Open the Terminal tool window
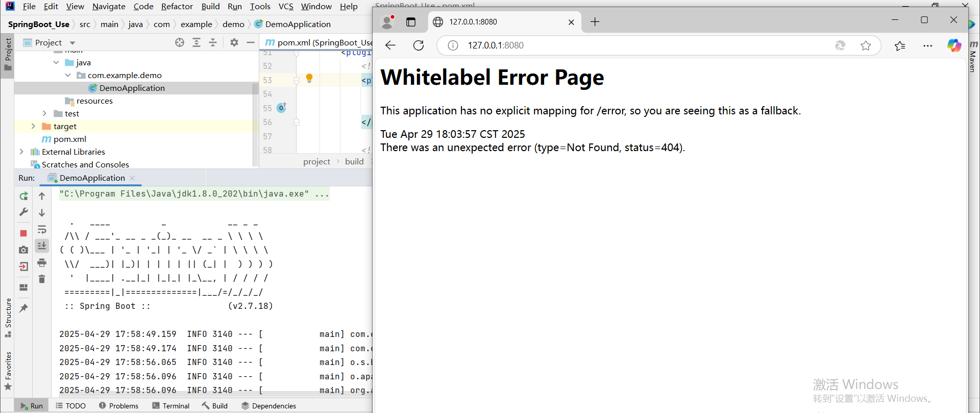The width and height of the screenshot is (980, 413). point(171,406)
